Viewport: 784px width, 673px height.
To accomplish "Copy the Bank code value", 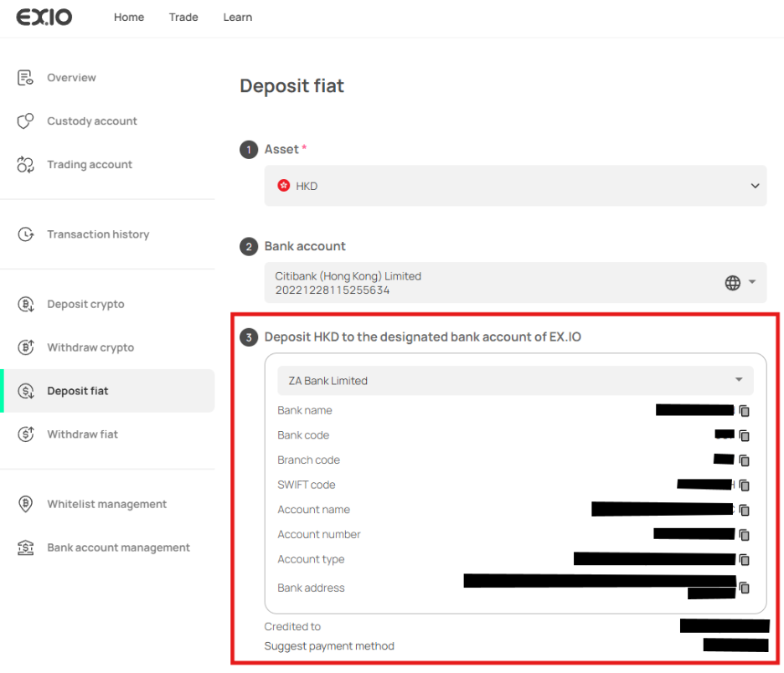I will pos(744,435).
